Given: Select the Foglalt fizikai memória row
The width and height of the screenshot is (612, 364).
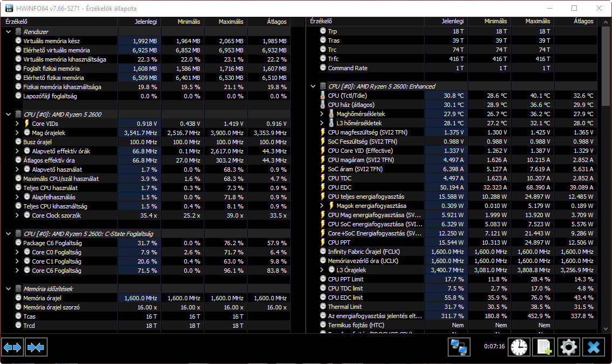Looking at the screenshot, I should click(146, 68).
